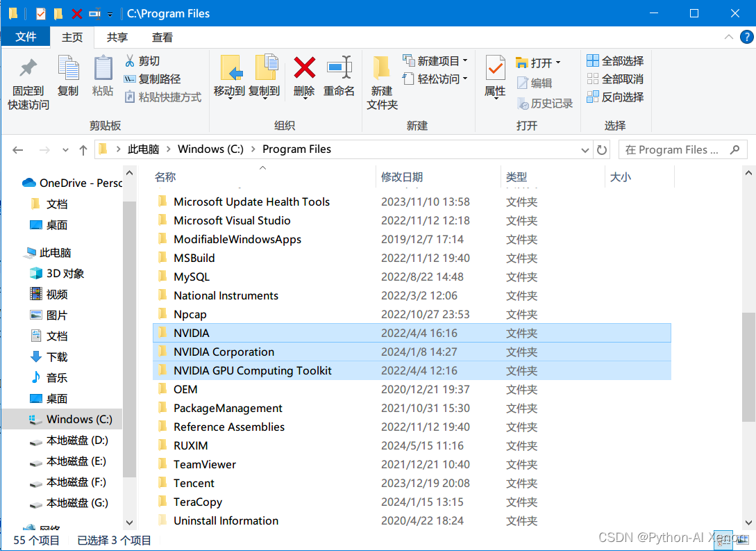Switch to the Share ribbon tab
The width and height of the screenshot is (756, 551).
(x=117, y=37)
